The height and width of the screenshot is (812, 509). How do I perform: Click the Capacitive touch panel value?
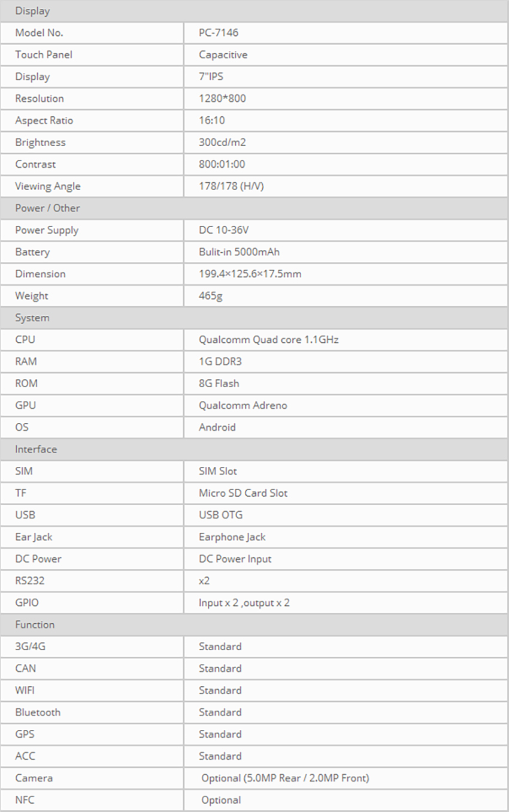223,55
